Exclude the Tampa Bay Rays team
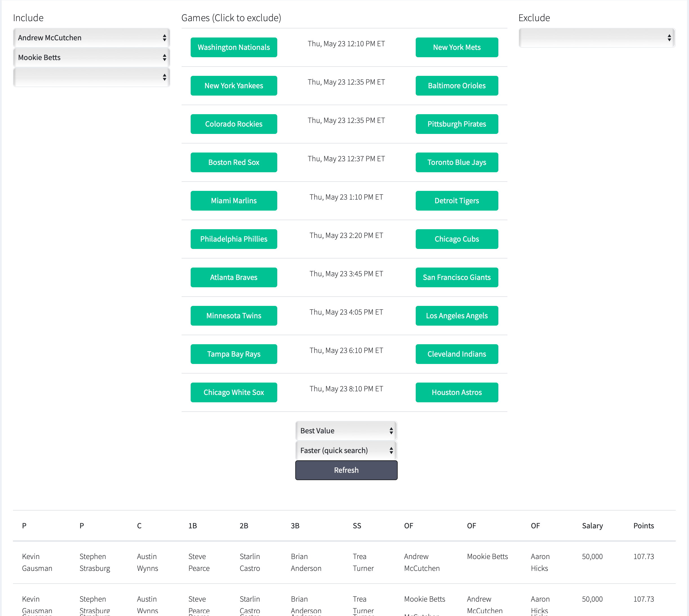Screen dimensions: 689x616 point(234,354)
